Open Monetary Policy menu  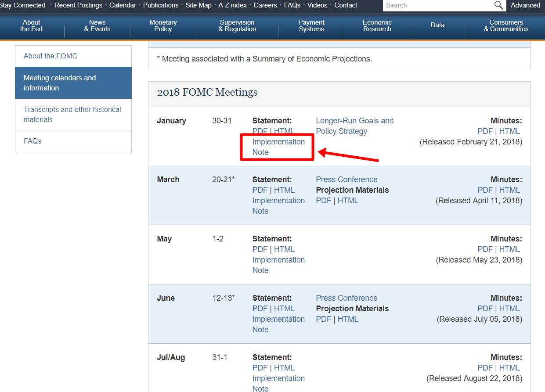(163, 25)
